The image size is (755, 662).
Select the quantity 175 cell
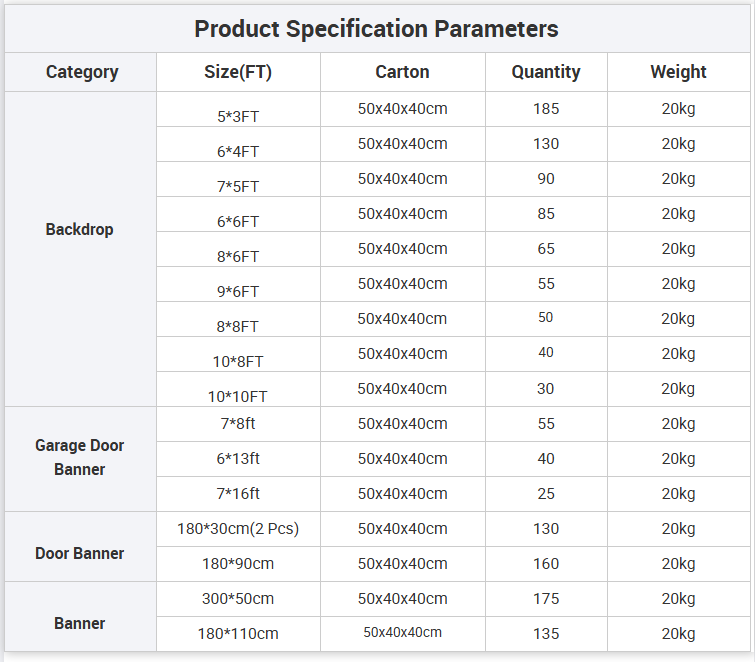coord(546,598)
